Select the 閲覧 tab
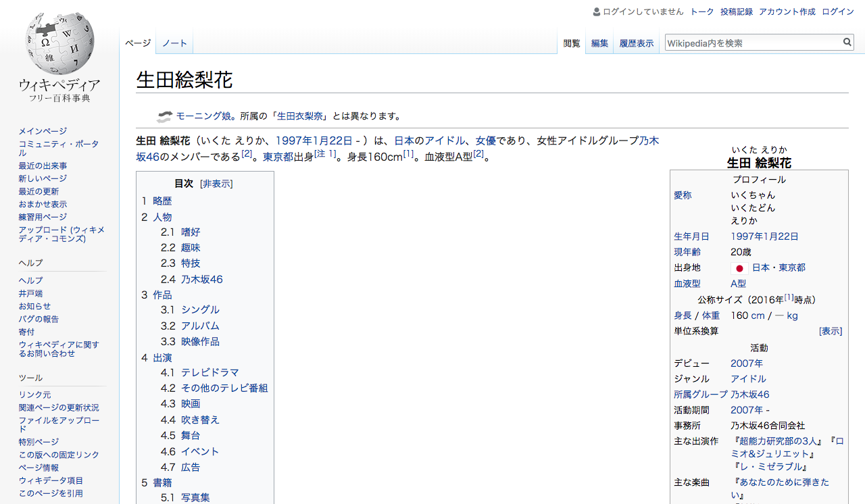 pos(572,43)
